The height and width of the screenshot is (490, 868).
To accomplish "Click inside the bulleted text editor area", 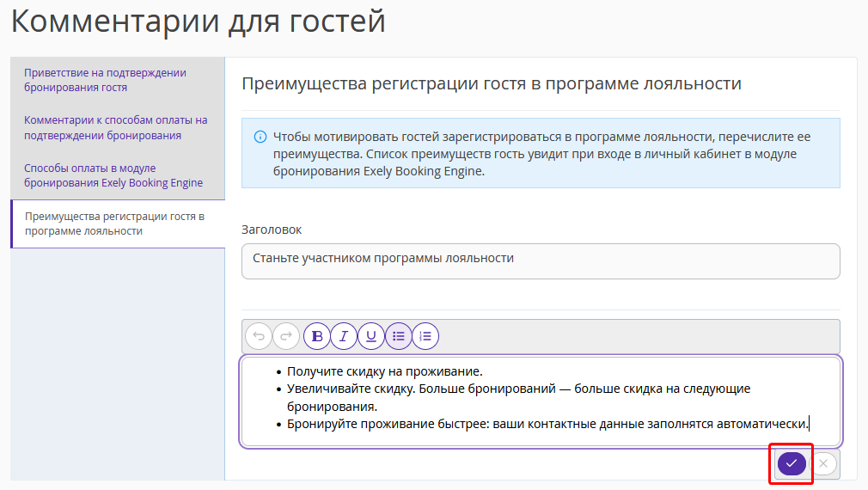I will click(x=541, y=401).
